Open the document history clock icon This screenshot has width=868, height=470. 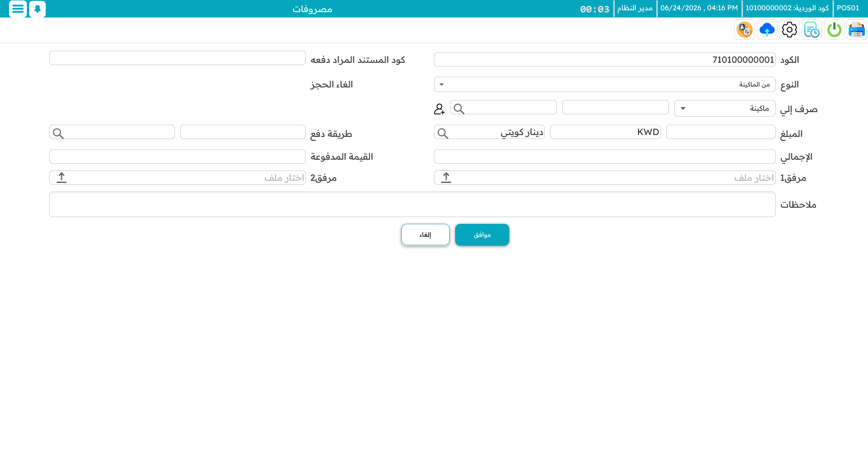(812, 30)
